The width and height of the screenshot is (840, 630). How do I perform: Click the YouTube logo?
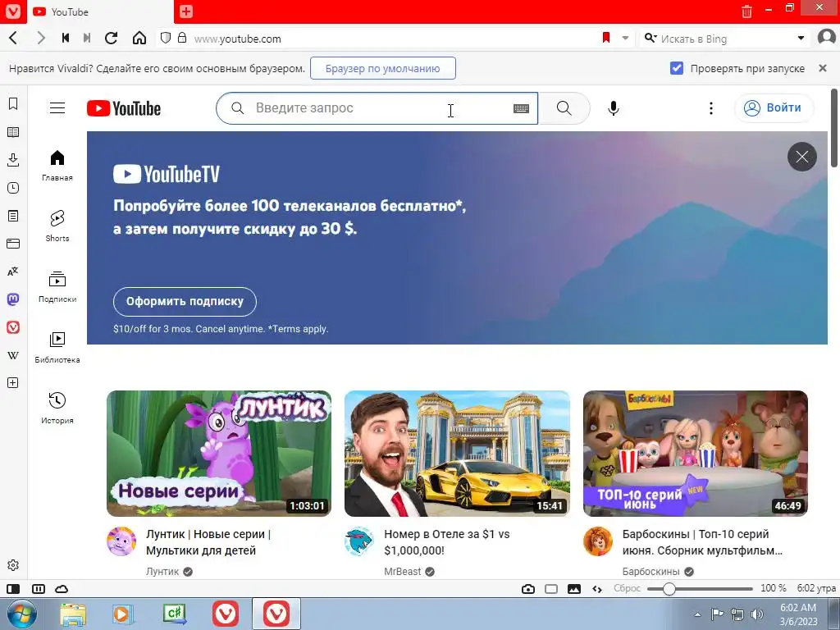[124, 108]
